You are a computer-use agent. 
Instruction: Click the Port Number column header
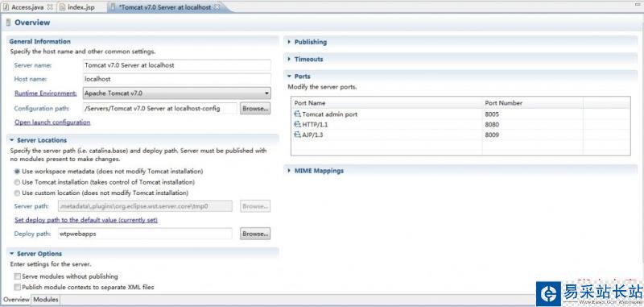coord(533,103)
